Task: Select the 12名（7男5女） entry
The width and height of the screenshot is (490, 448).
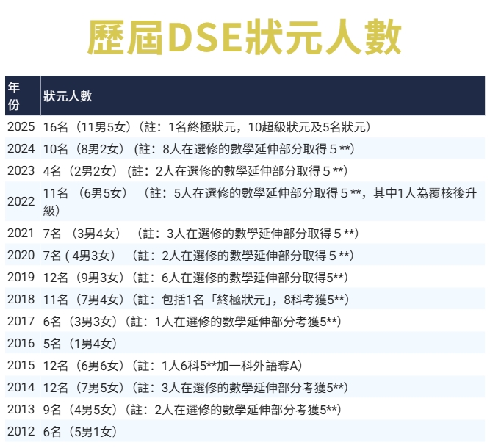Action: click(263, 387)
